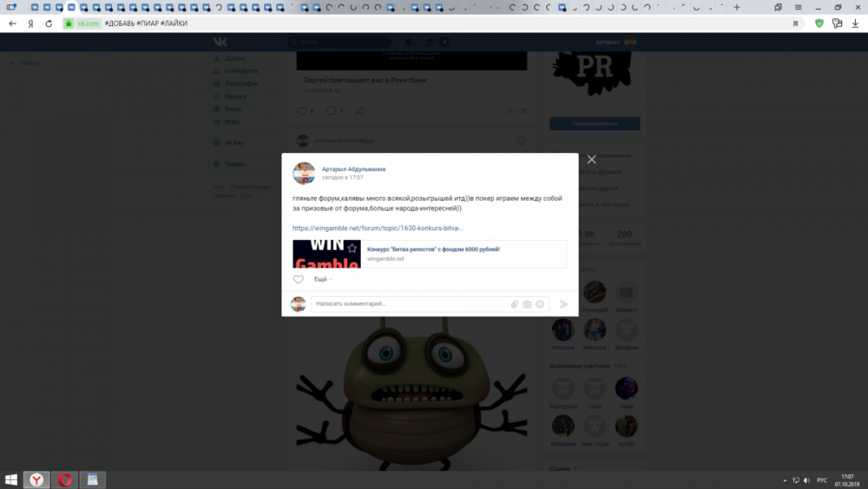Like the post with the heart icon
The width and height of the screenshot is (868, 489).
(298, 280)
